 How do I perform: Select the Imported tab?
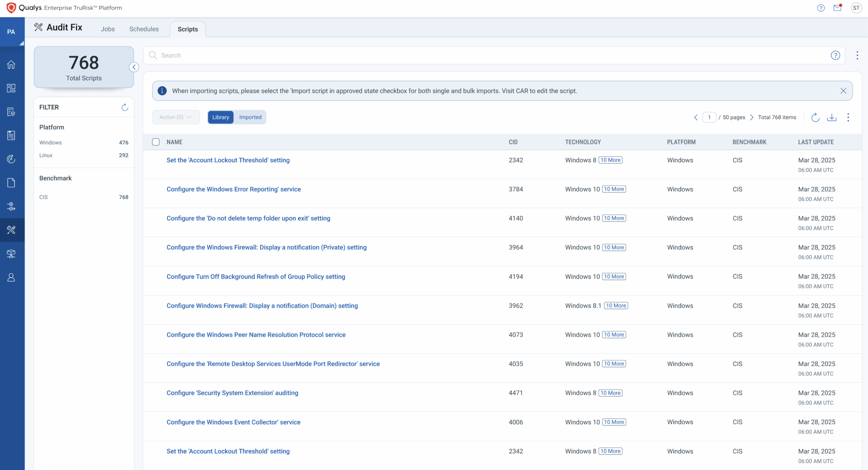tap(250, 117)
